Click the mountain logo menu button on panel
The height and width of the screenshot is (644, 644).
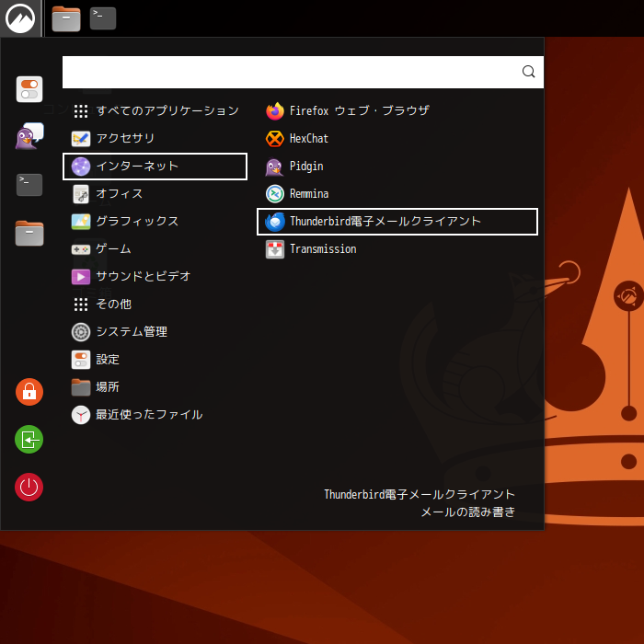[20, 18]
